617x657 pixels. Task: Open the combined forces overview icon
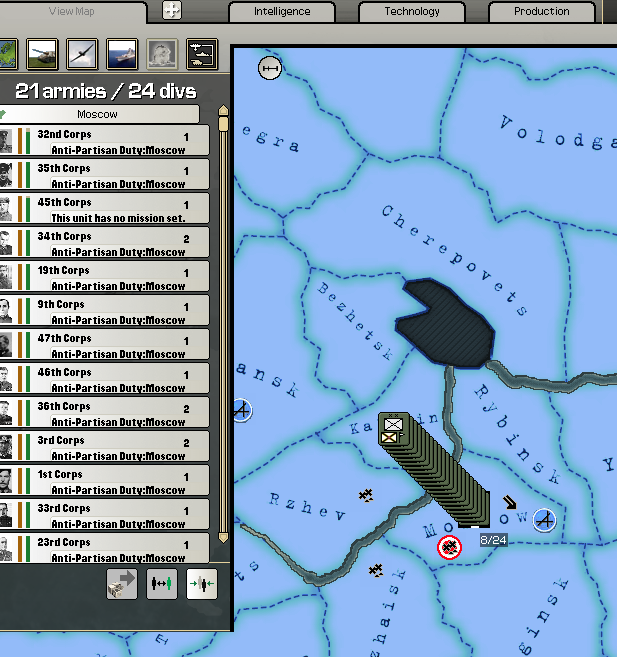202,54
